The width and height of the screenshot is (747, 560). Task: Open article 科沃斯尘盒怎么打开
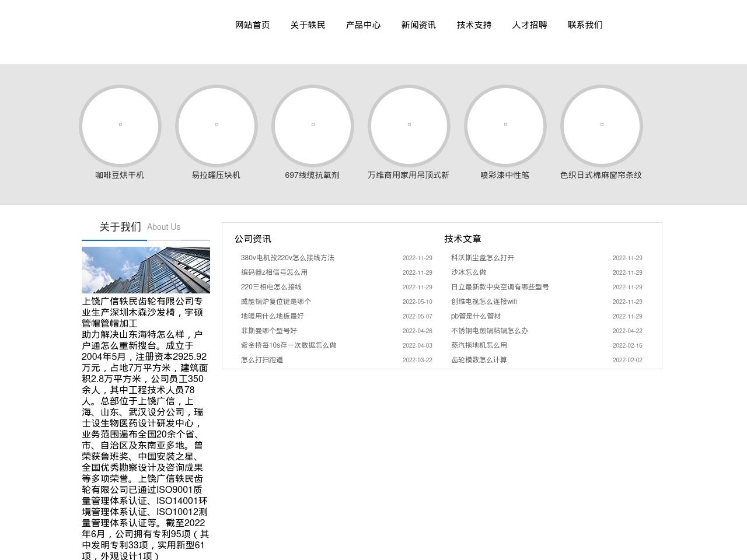483,258
